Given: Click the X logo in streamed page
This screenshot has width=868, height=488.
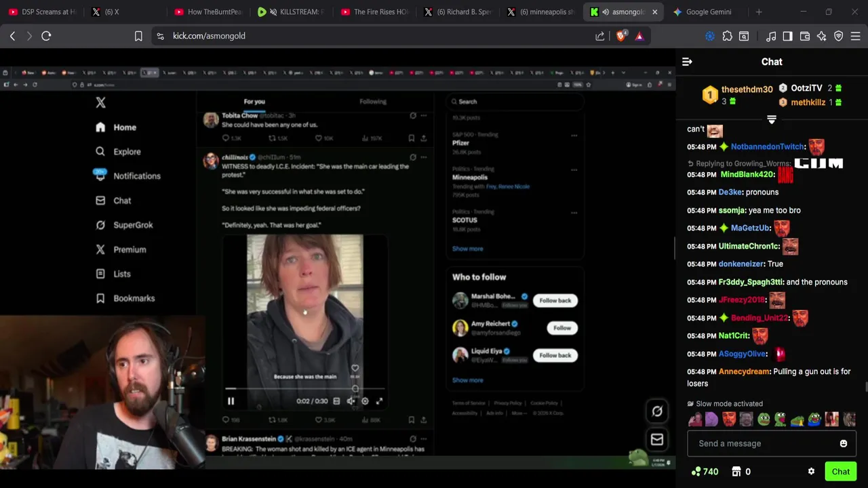Looking at the screenshot, I should [x=100, y=102].
